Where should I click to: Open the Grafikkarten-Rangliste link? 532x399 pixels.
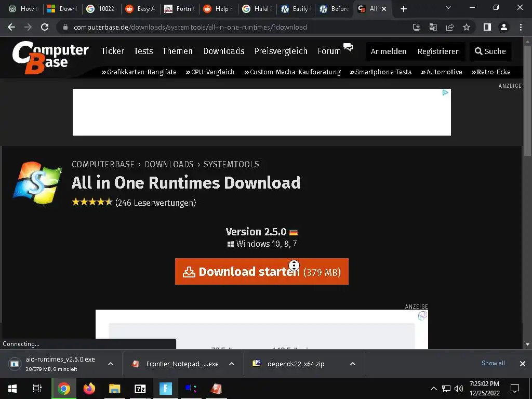pos(139,72)
